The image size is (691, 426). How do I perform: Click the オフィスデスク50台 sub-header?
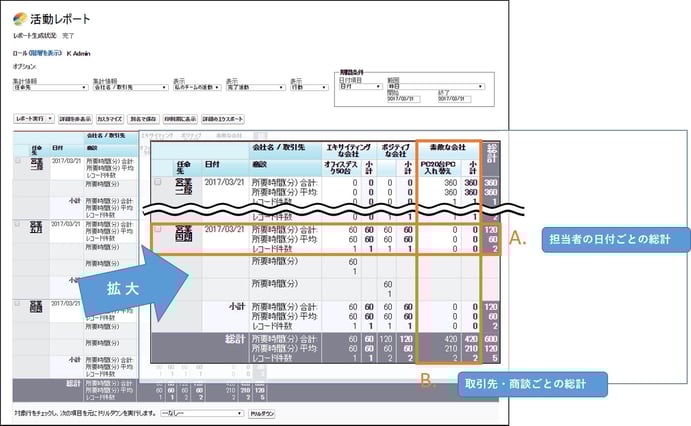(340, 167)
